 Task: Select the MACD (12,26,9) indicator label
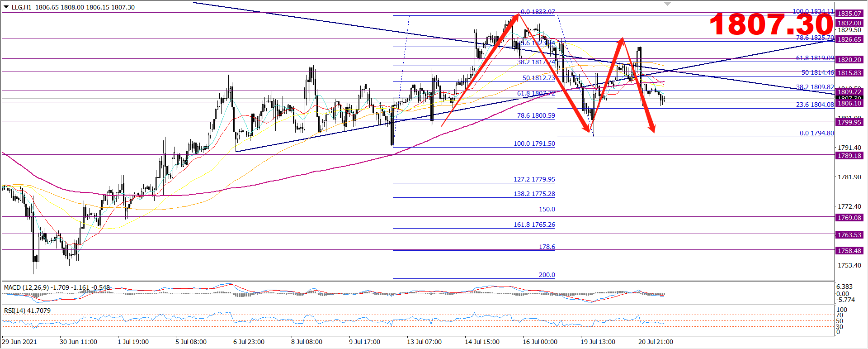(x=57, y=287)
